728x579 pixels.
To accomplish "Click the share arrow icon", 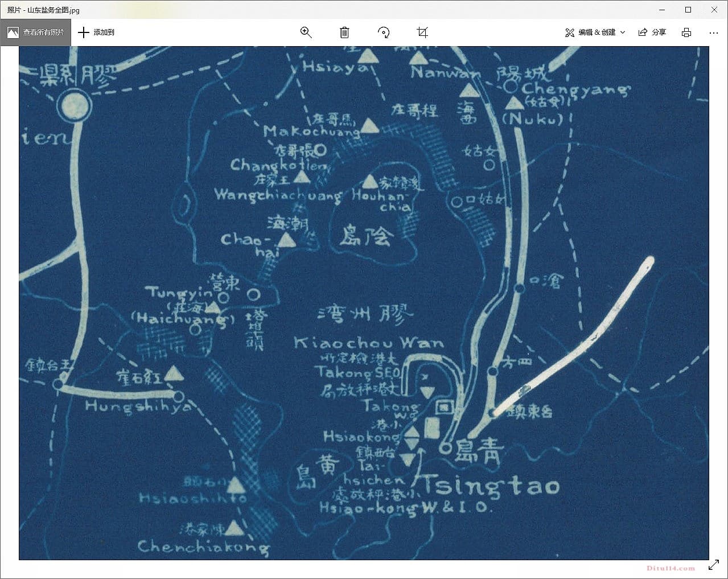I will click(x=643, y=32).
